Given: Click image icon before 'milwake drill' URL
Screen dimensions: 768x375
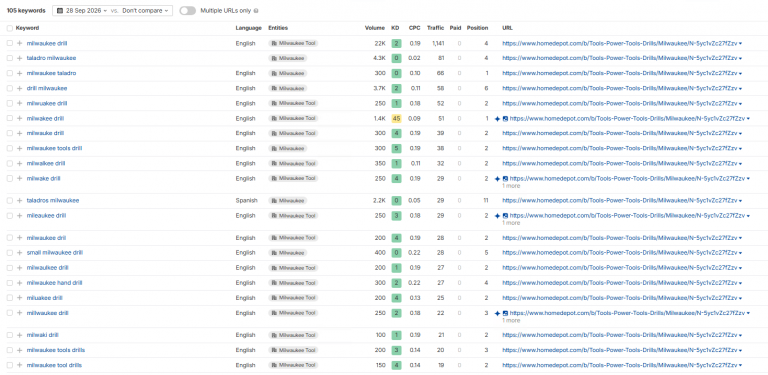Looking at the screenshot, I should (505, 179).
